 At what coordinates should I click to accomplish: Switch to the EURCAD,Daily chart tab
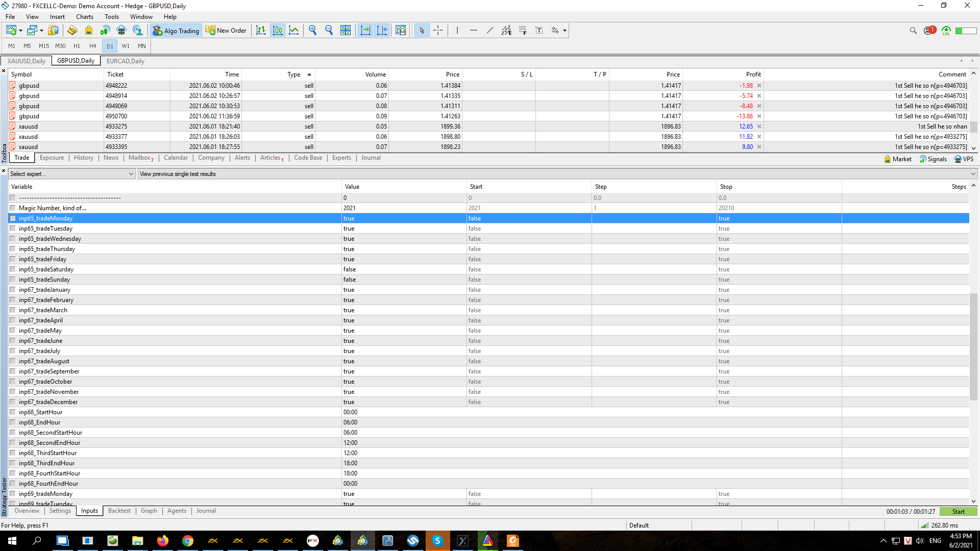(126, 61)
